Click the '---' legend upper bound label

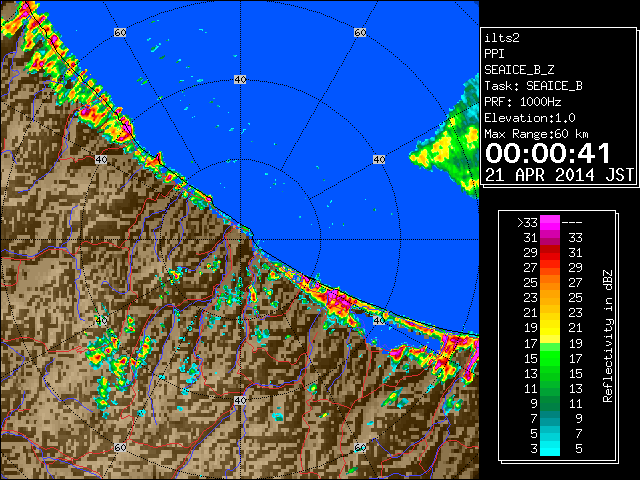click(x=572, y=223)
